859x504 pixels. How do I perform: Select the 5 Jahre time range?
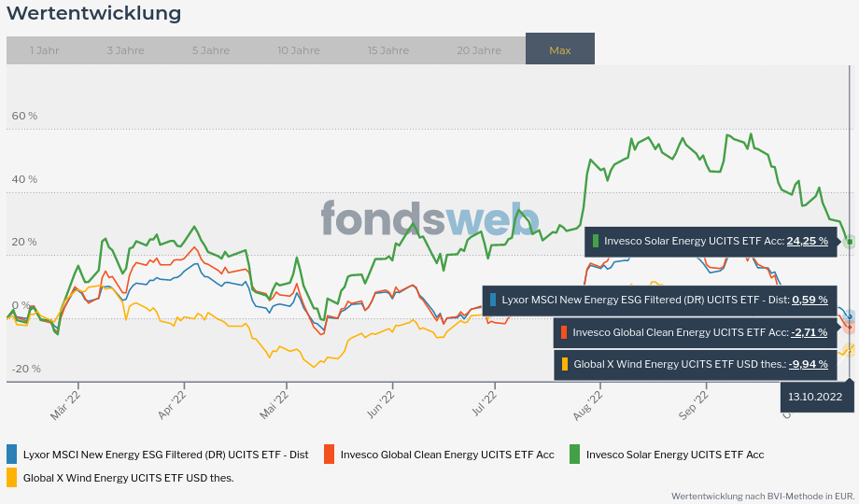point(211,50)
